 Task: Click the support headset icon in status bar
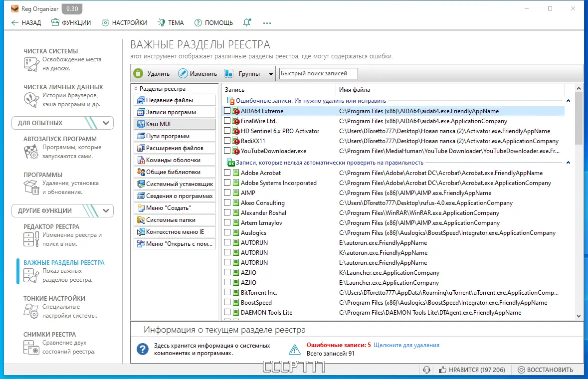426,370
